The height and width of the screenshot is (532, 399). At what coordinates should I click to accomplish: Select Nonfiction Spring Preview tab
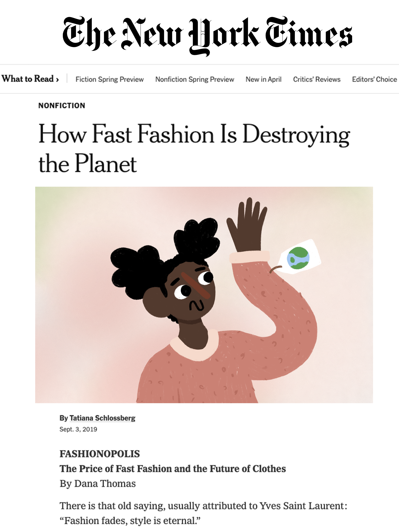point(195,79)
